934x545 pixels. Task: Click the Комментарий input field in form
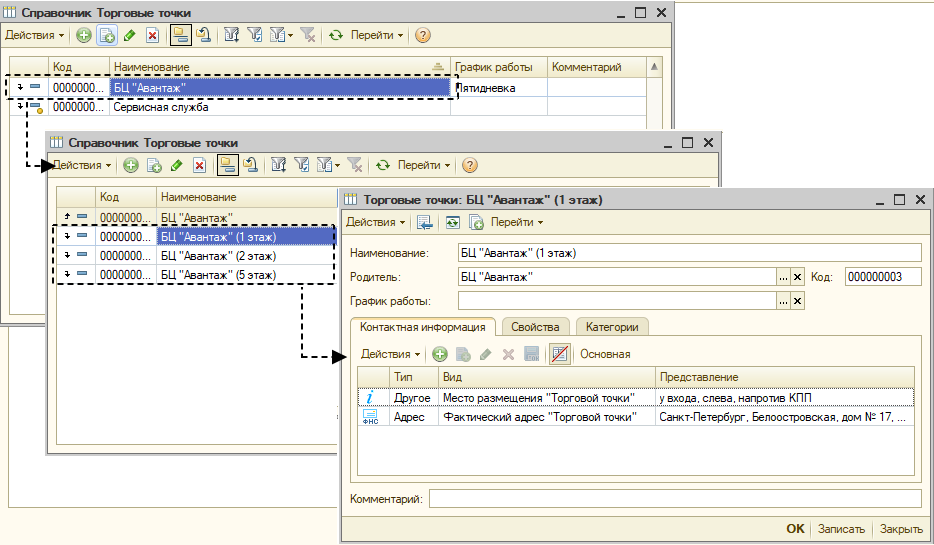click(x=675, y=499)
